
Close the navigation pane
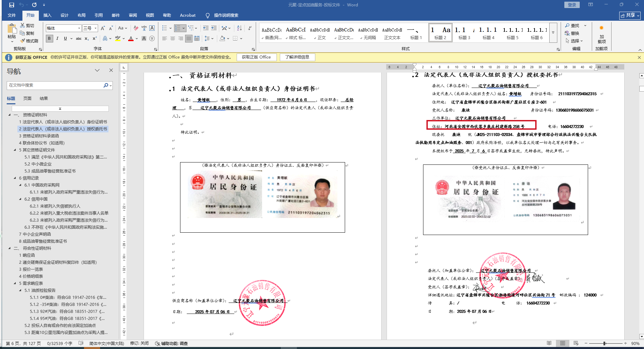111,70
